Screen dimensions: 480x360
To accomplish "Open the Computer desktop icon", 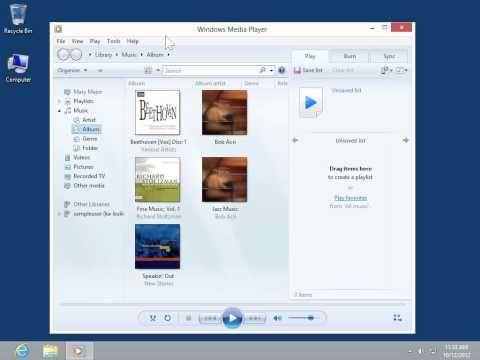I will tap(18, 68).
